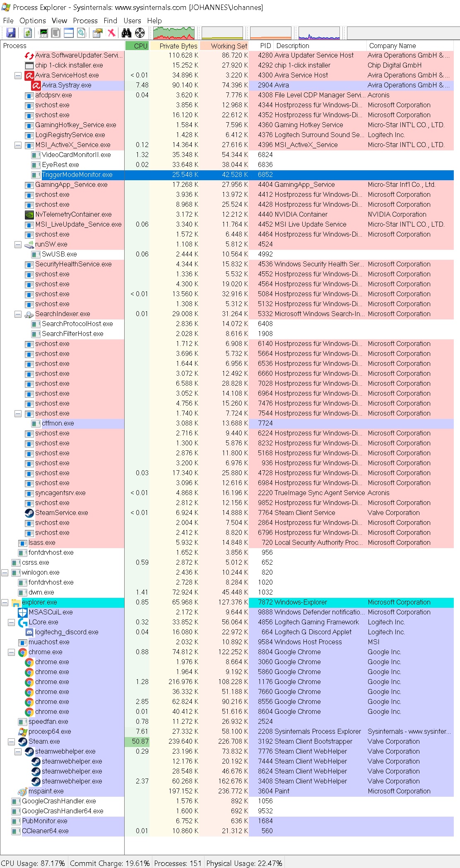Viewport: 460px width, 868px height.
Task: Sort by the Private Bytes column header
Action: click(x=175, y=46)
